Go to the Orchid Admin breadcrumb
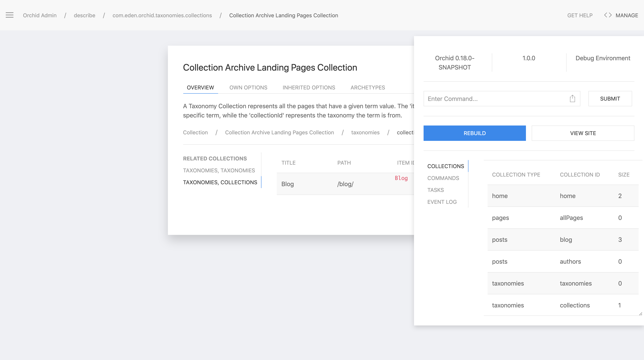Image resolution: width=644 pixels, height=360 pixels. point(40,15)
